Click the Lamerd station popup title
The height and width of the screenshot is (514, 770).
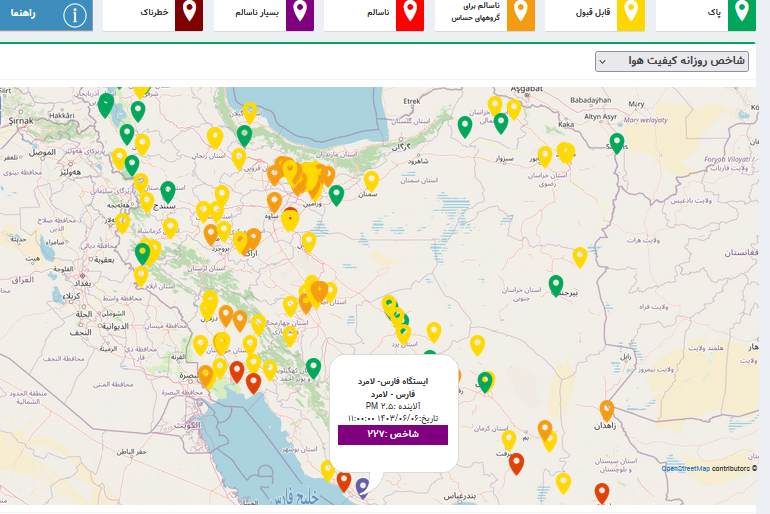[x=393, y=381]
